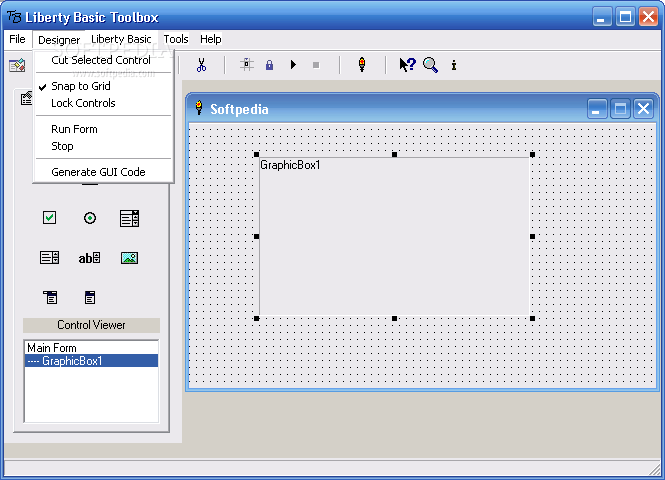
Task: Click the Stop square toolbar icon
Action: 316,65
